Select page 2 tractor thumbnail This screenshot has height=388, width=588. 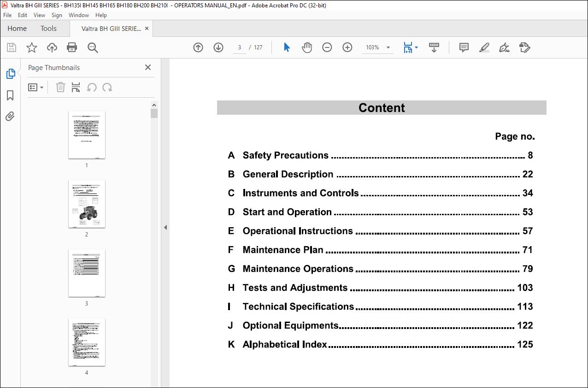87,204
